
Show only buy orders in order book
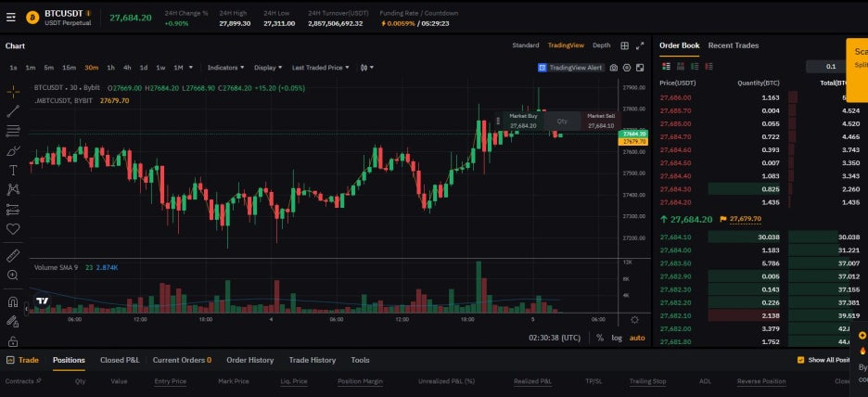695,67
